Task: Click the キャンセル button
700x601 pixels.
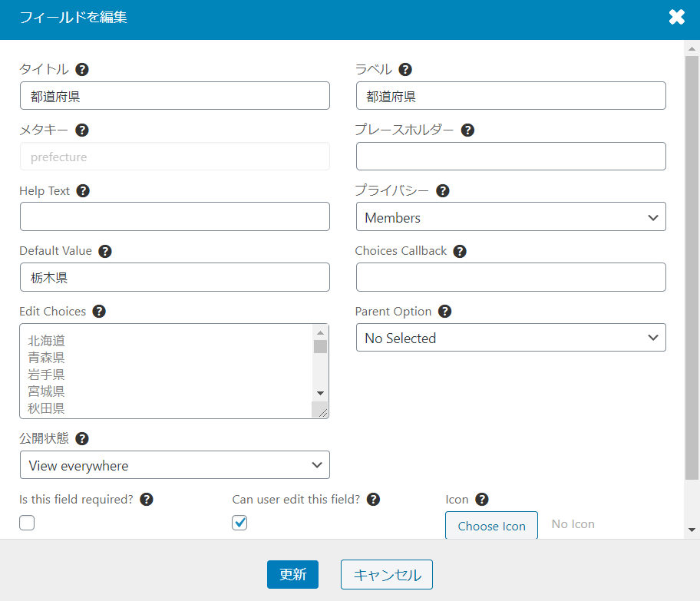Action: [387, 574]
